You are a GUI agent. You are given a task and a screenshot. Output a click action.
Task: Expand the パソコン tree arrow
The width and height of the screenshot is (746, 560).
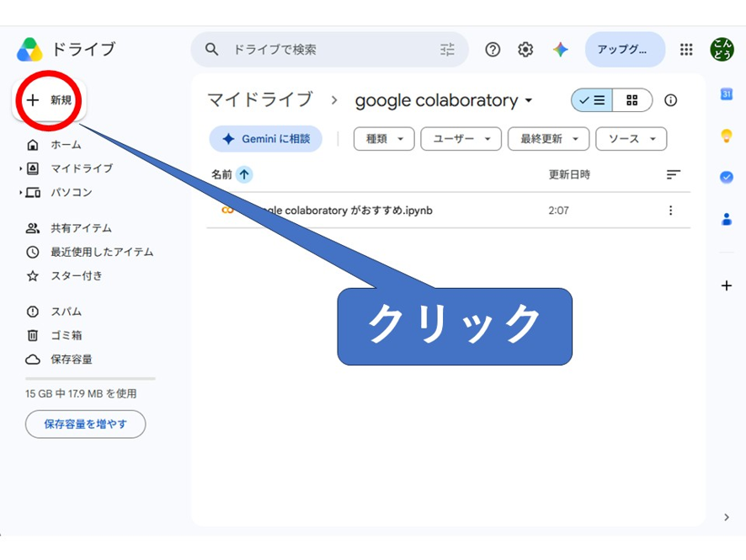point(20,193)
